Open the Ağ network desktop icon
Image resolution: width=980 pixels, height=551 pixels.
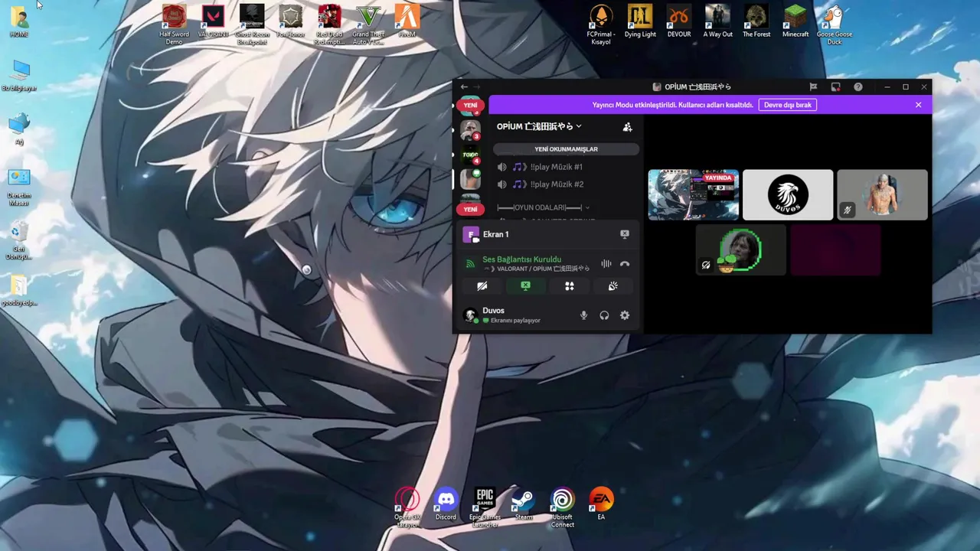(x=19, y=129)
